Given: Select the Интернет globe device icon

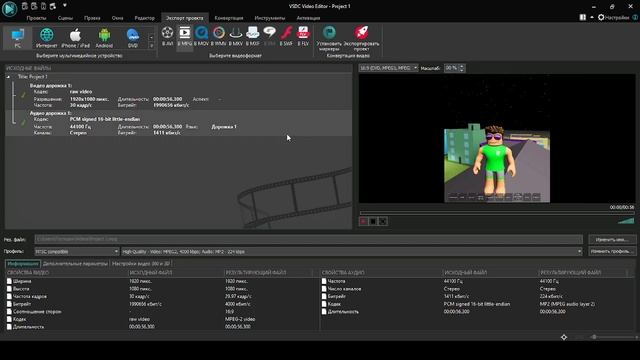Looking at the screenshot, I should tap(47, 38).
